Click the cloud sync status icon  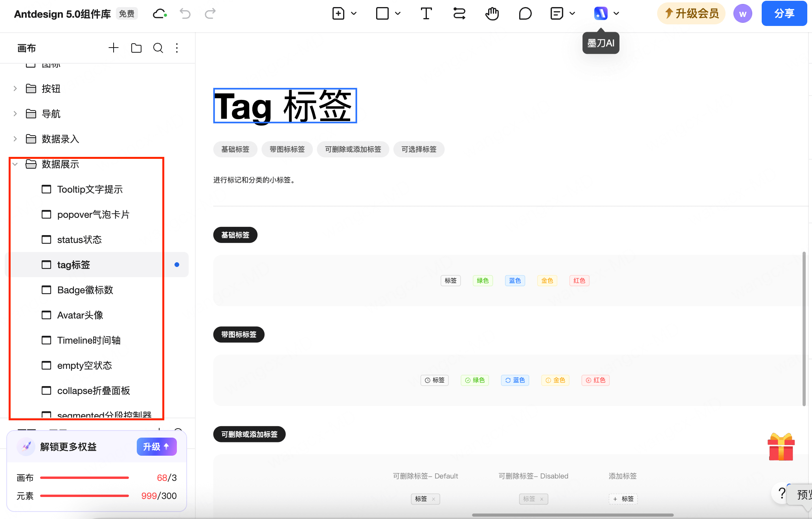pyautogui.click(x=159, y=13)
